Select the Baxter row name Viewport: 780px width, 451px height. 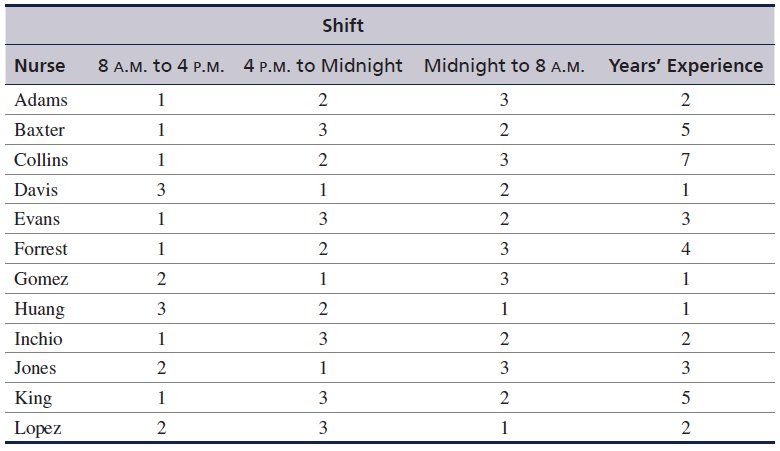click(x=39, y=130)
